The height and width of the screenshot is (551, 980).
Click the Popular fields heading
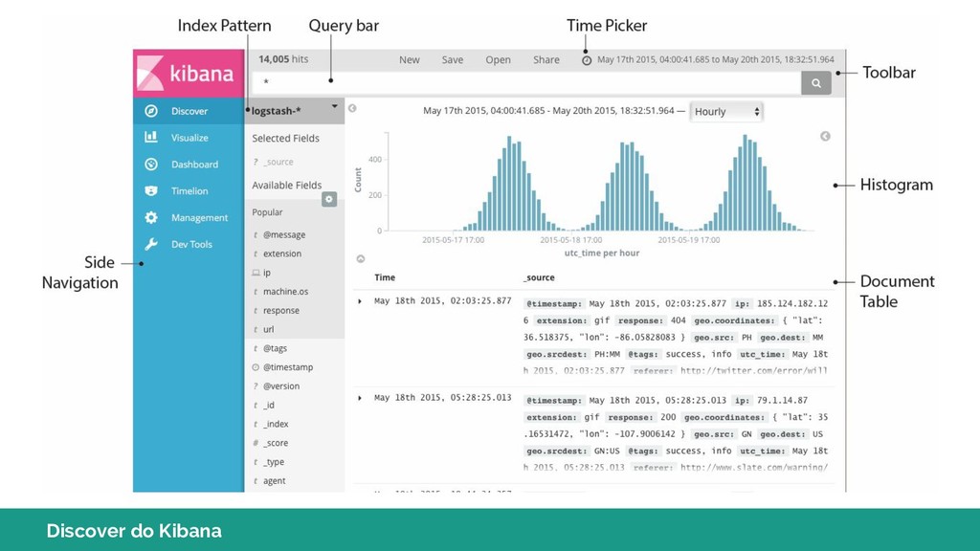pos(268,212)
